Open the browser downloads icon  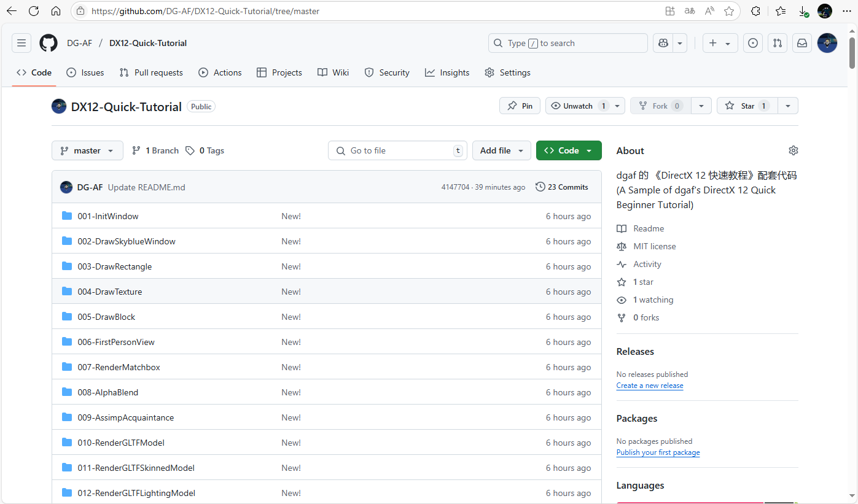tap(803, 11)
